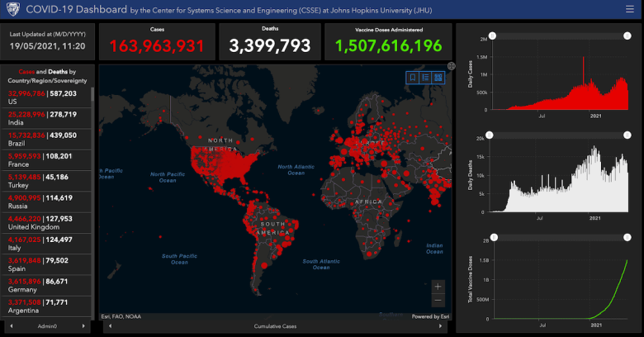The width and height of the screenshot is (644, 337).
Task: Click Vaccine Doses Administered number 1,507,616,196
Action: (x=389, y=45)
